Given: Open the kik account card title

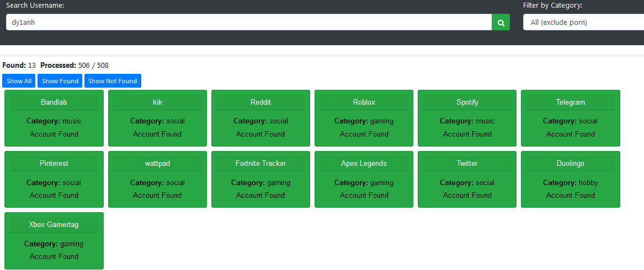Looking at the screenshot, I should pos(157,102).
